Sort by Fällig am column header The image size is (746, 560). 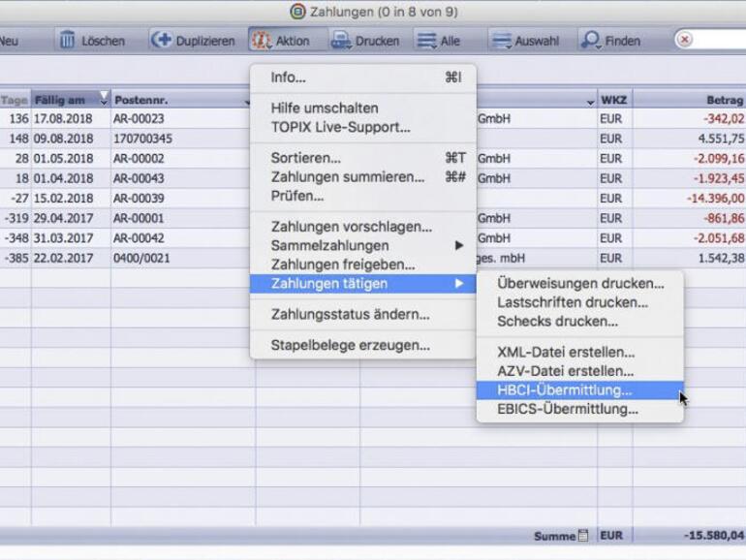coord(71,100)
